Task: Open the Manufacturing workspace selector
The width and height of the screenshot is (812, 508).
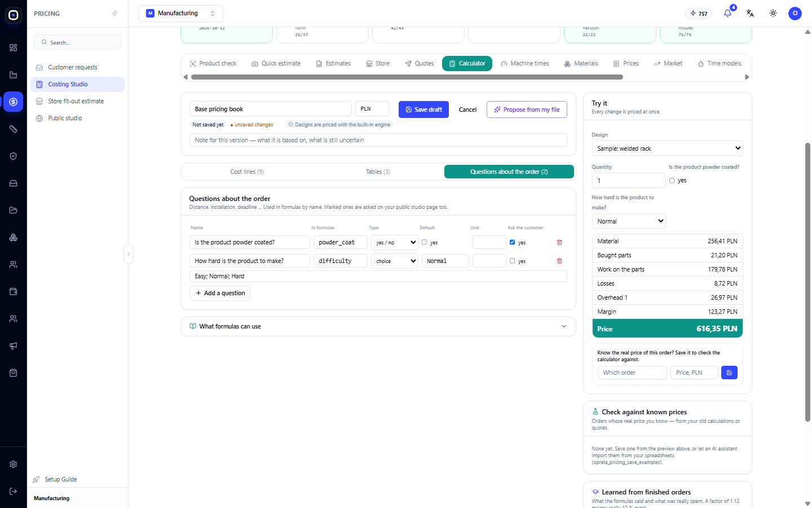Action: click(181, 14)
